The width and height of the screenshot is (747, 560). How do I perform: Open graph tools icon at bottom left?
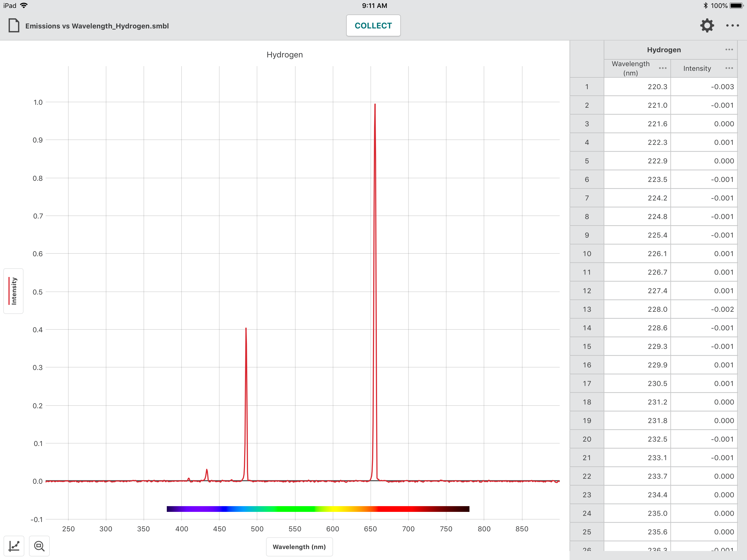tap(14, 546)
